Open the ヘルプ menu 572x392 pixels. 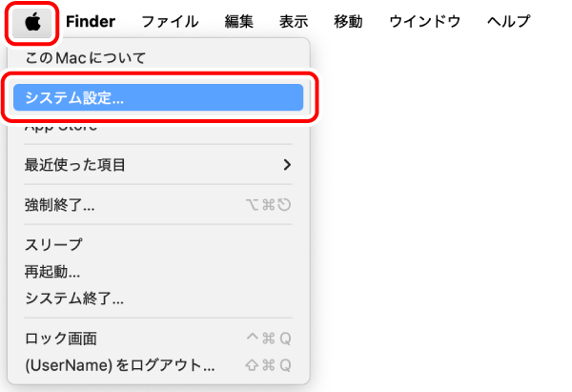coord(508,22)
